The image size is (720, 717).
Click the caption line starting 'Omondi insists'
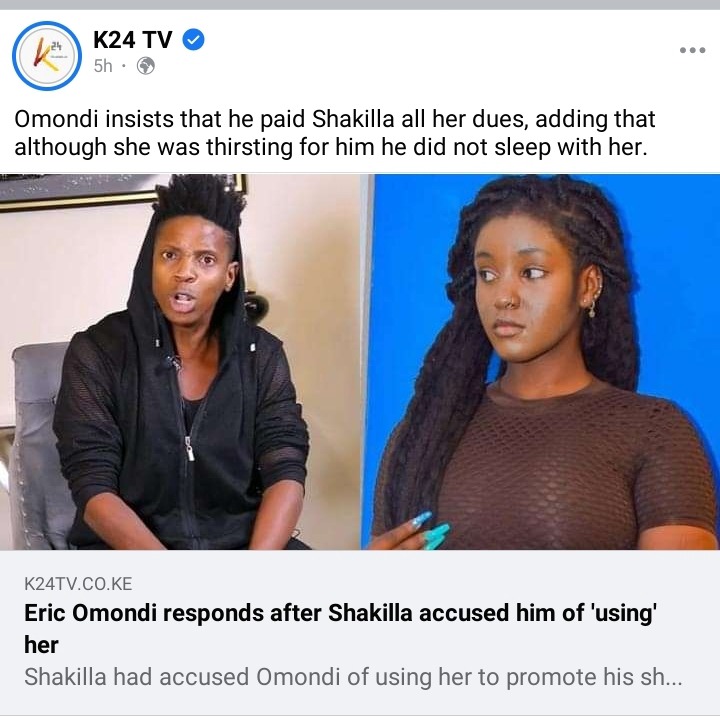[x=335, y=119]
